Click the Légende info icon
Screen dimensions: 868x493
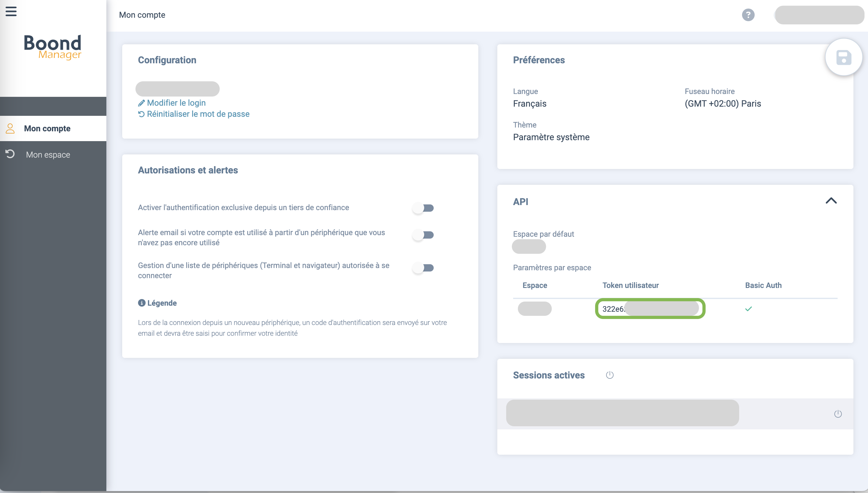142,303
